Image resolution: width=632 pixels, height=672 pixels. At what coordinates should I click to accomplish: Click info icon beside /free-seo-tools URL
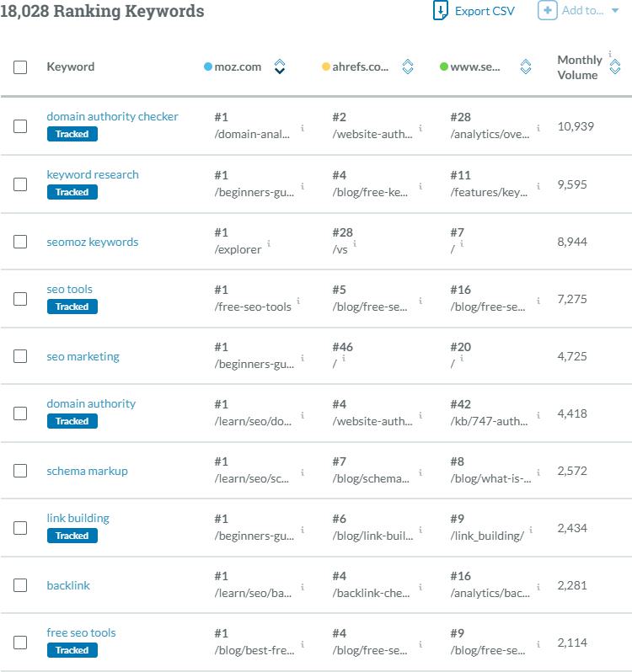click(x=299, y=301)
